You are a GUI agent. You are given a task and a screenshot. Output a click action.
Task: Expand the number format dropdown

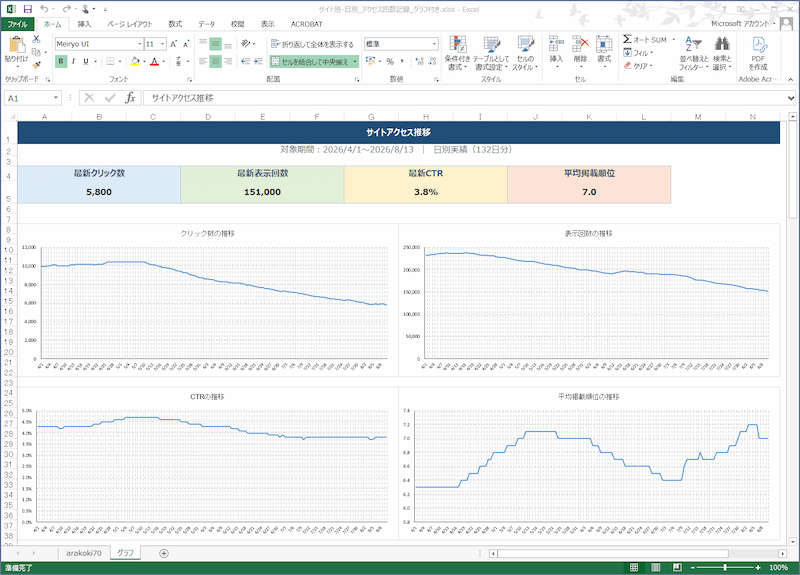click(434, 44)
